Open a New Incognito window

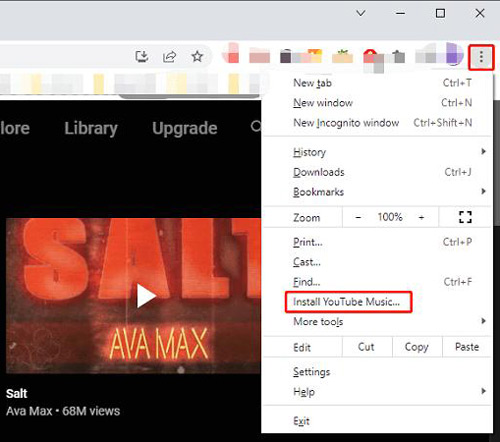point(378,123)
